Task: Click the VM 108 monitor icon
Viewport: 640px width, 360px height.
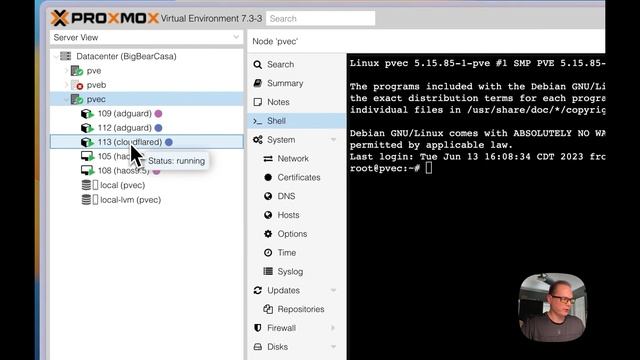Action: pyautogui.click(x=87, y=171)
